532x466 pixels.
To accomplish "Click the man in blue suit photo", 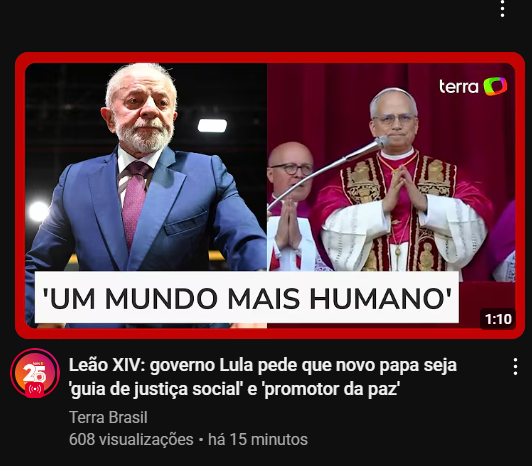I will [x=146, y=167].
